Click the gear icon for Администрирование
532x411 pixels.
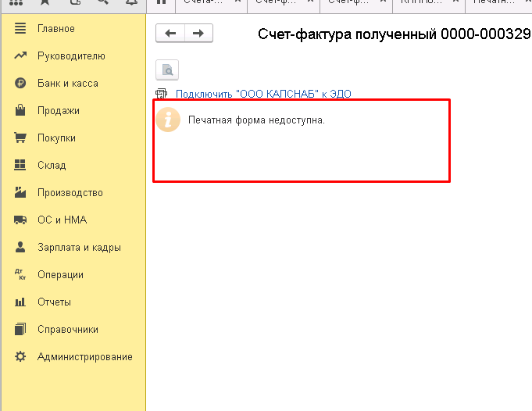21,357
